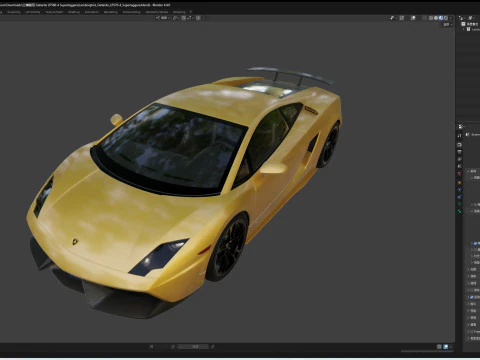Switch viewport to rendered shading
Image resolution: width=480 pixels, height=360 pixels.
[x=446, y=18]
